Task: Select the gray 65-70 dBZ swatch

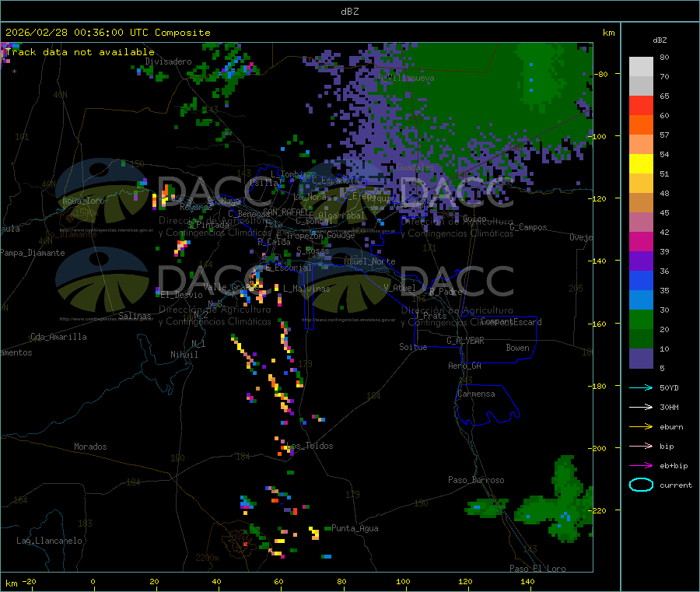Action: [641, 86]
